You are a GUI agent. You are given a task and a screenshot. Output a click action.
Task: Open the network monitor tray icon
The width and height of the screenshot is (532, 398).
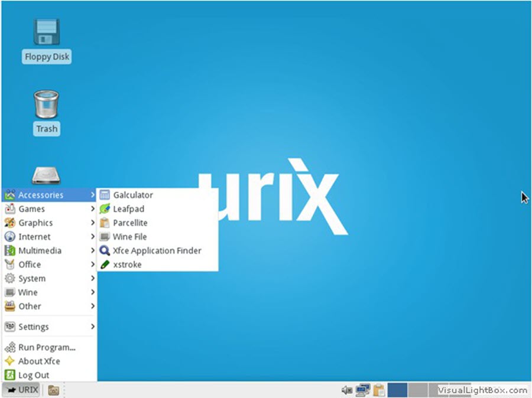pos(363,390)
